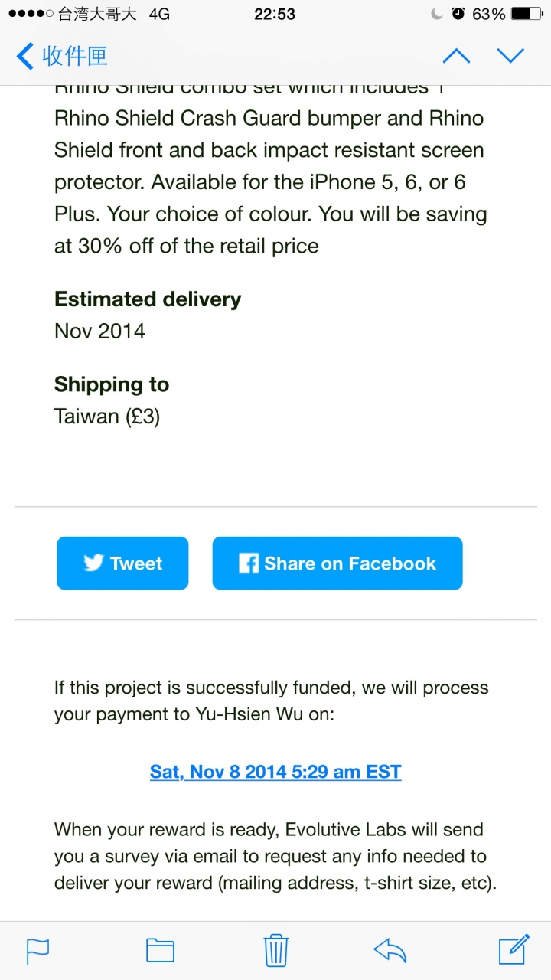Viewport: 551px width, 980px height.
Task: Tap the battery indicator in status bar
Action: [527, 14]
